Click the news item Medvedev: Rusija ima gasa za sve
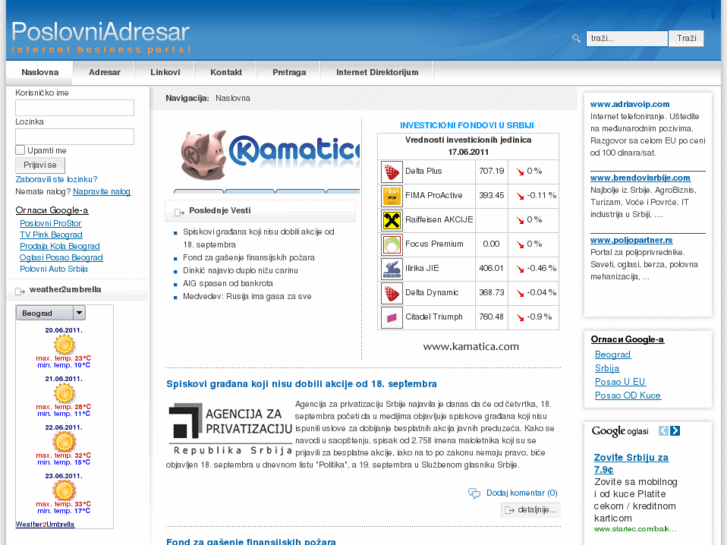This screenshot has width=727, height=545. pos(247,296)
